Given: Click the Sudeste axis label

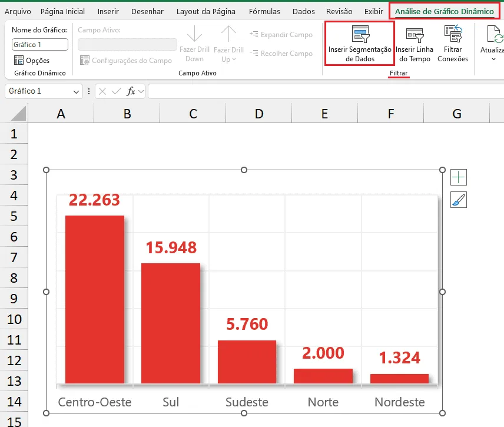Looking at the screenshot, I should [x=247, y=402].
